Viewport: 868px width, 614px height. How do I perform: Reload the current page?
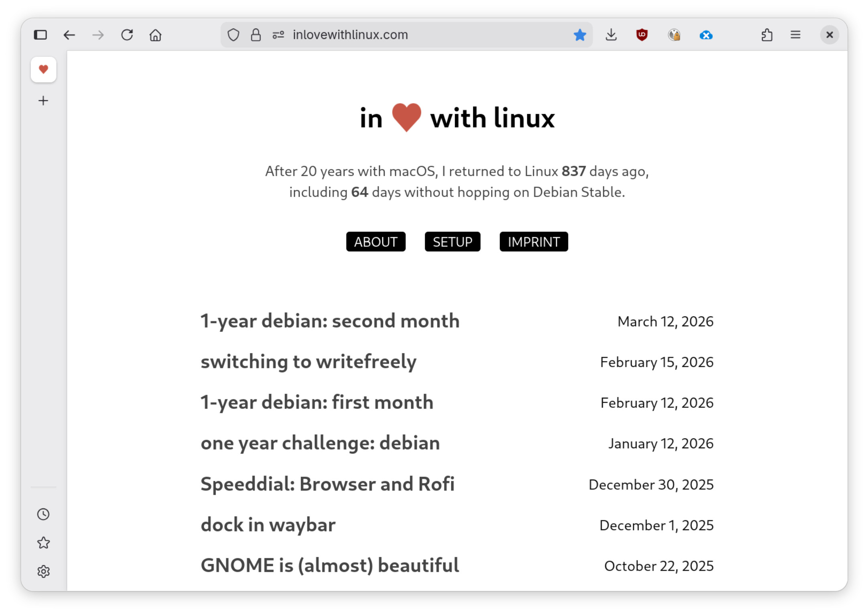(127, 35)
